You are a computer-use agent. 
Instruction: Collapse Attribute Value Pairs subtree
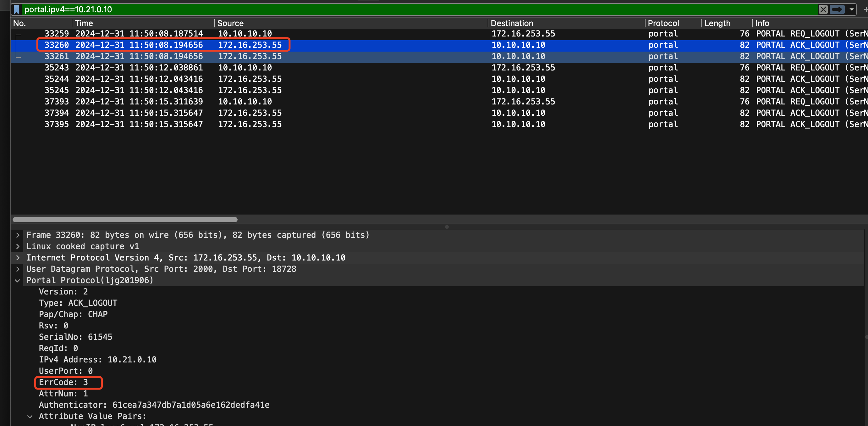click(30, 417)
